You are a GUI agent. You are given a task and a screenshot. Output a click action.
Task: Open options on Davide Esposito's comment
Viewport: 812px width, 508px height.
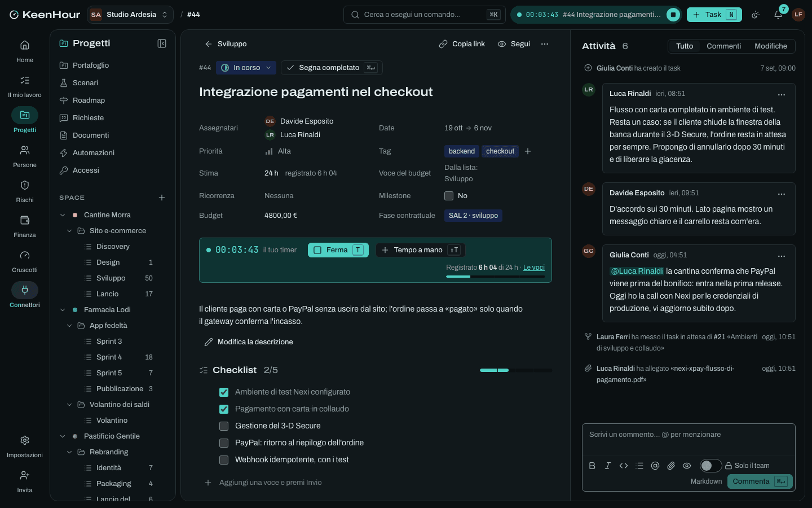click(782, 194)
